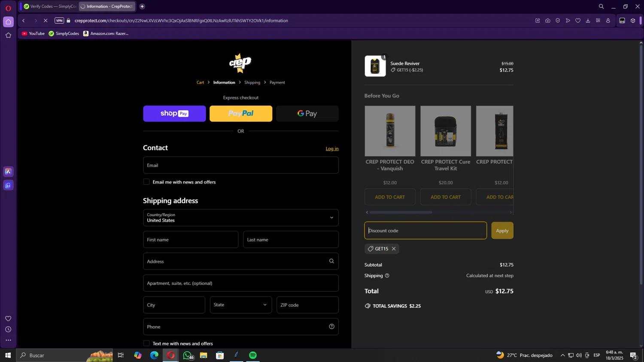
Task: Check Email me with news and offers
Action: point(146,182)
